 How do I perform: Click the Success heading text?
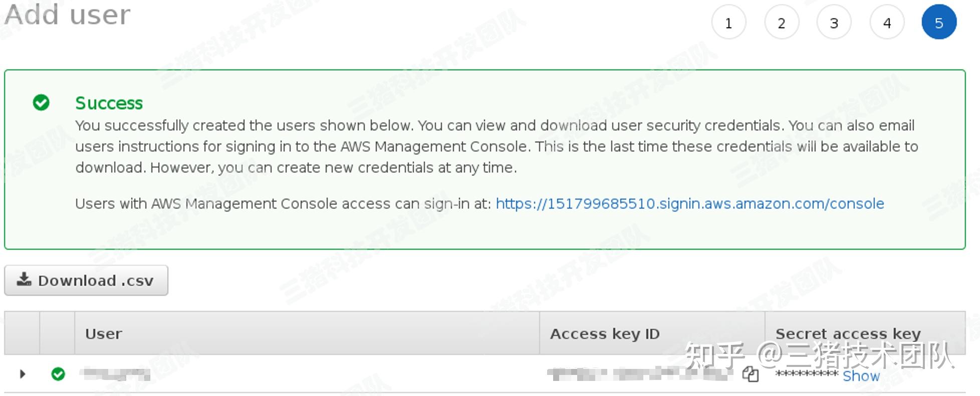coord(109,103)
